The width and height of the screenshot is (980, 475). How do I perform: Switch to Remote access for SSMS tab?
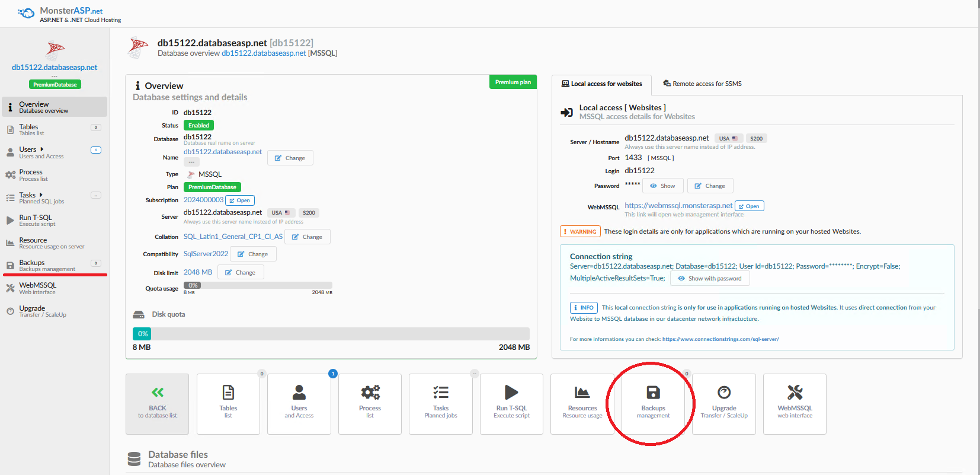click(702, 84)
